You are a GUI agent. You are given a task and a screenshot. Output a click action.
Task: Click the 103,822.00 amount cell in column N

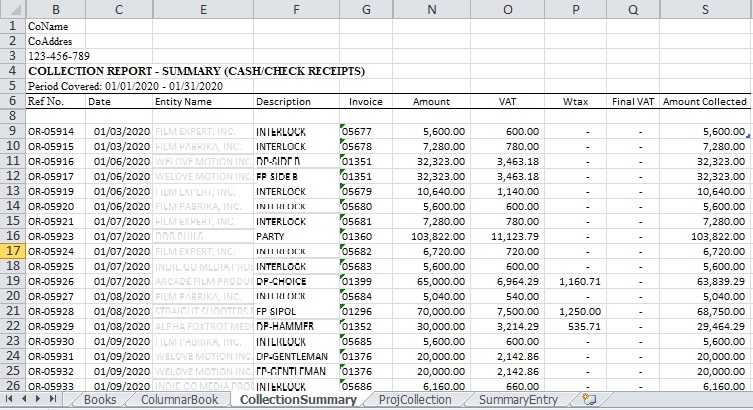point(431,236)
